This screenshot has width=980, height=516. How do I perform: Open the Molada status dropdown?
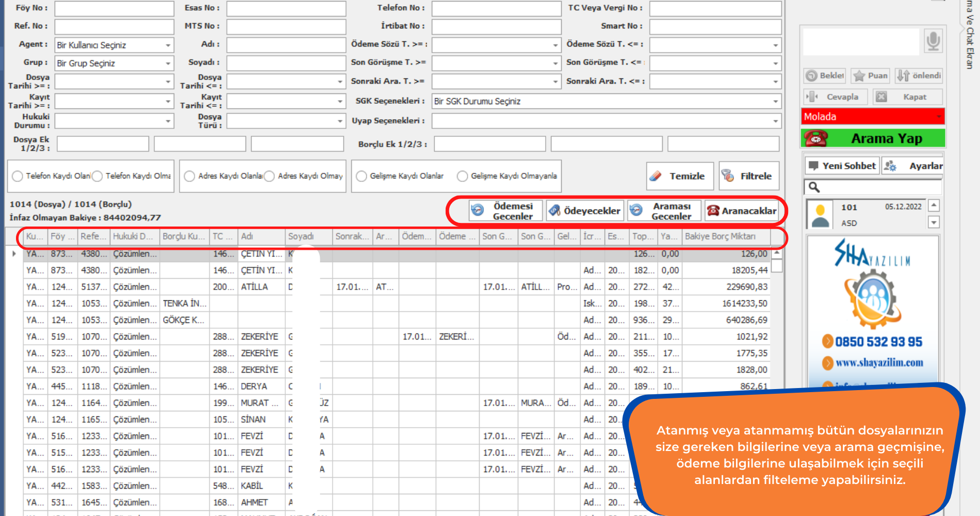pyautogui.click(x=939, y=117)
